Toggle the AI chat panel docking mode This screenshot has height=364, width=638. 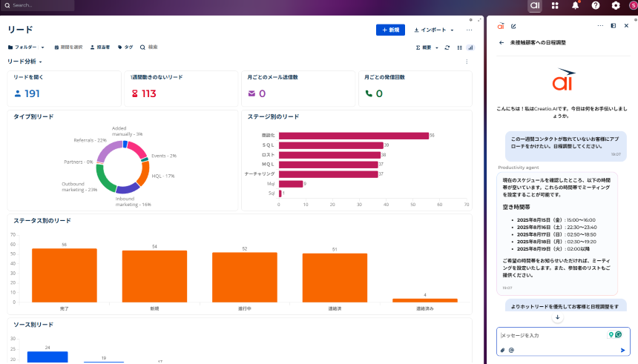pos(614,25)
